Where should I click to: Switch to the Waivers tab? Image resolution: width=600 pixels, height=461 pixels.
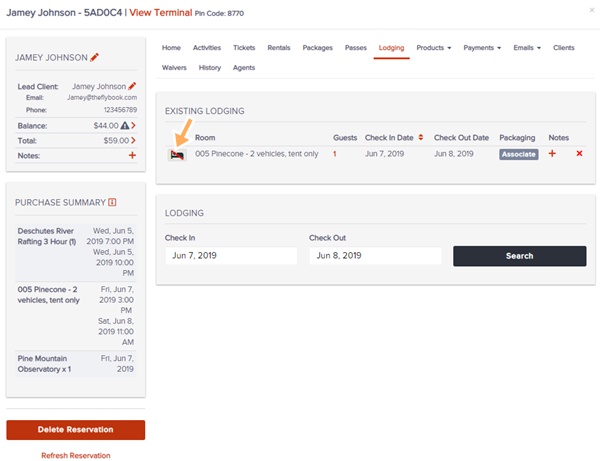coord(174,68)
